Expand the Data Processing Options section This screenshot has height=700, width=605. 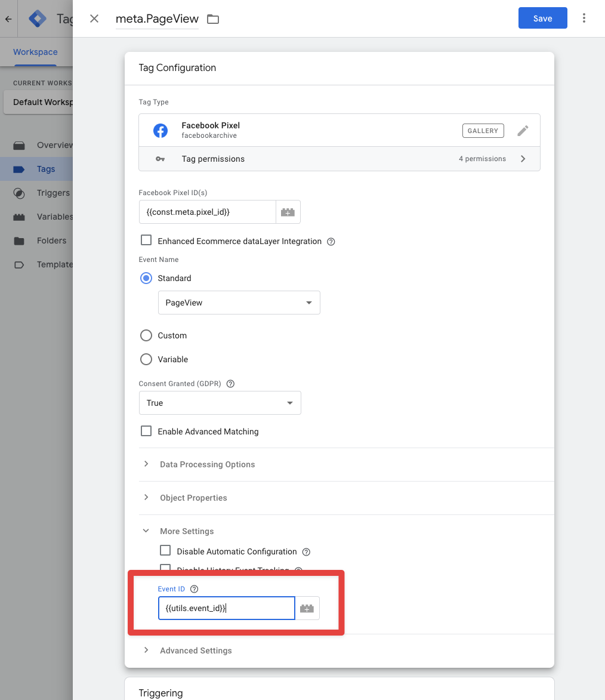[207, 464]
